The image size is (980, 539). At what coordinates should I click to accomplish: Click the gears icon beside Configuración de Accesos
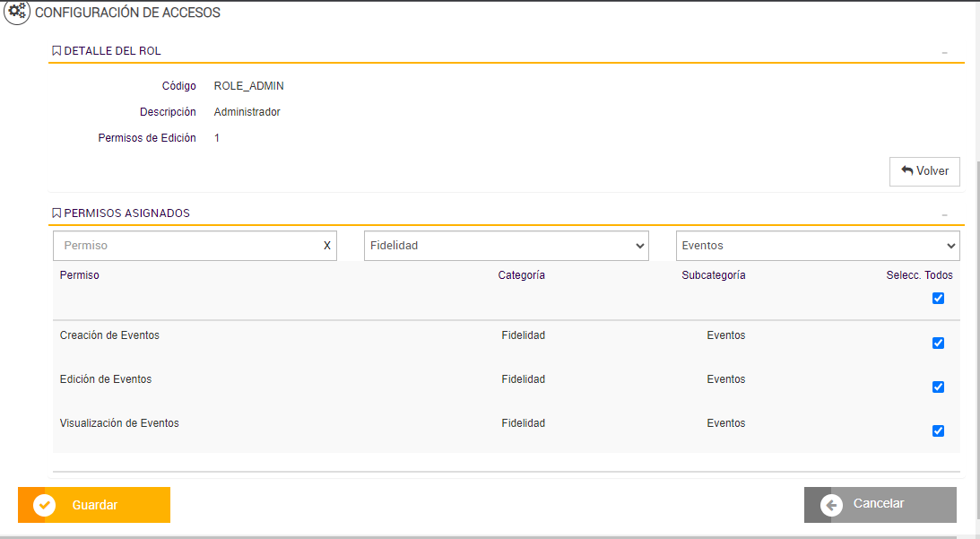click(17, 13)
